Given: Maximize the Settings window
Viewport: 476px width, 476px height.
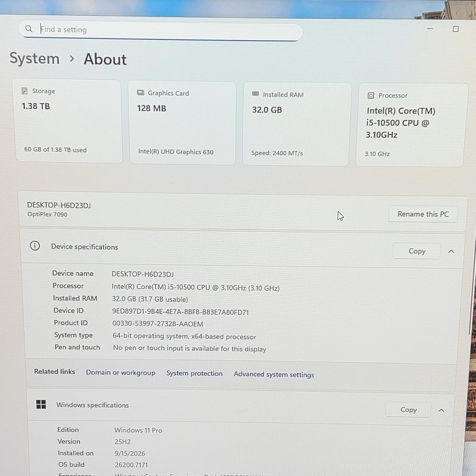Looking at the screenshot, I should 456,29.
